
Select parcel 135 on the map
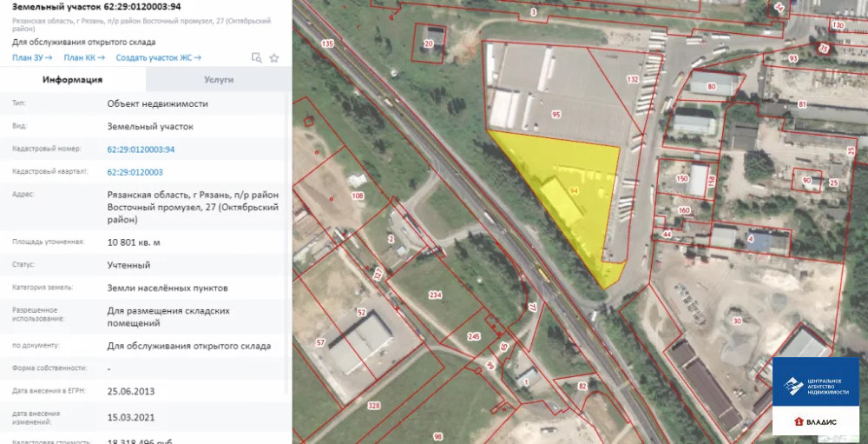coord(327,43)
